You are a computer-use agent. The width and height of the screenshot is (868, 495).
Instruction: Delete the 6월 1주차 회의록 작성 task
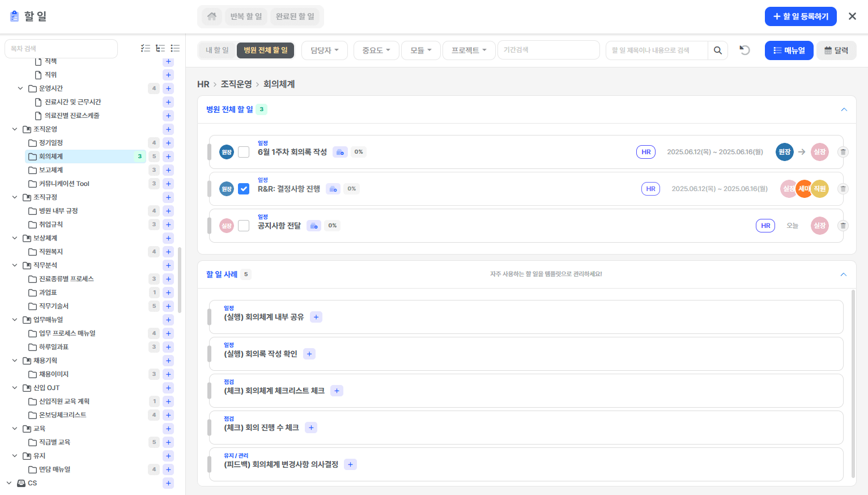(843, 152)
